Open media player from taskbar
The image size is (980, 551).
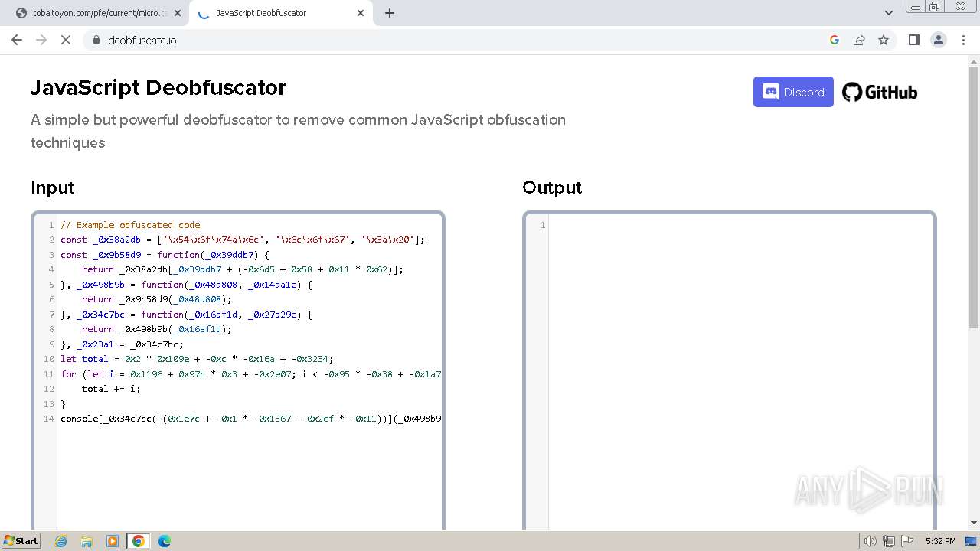click(113, 541)
